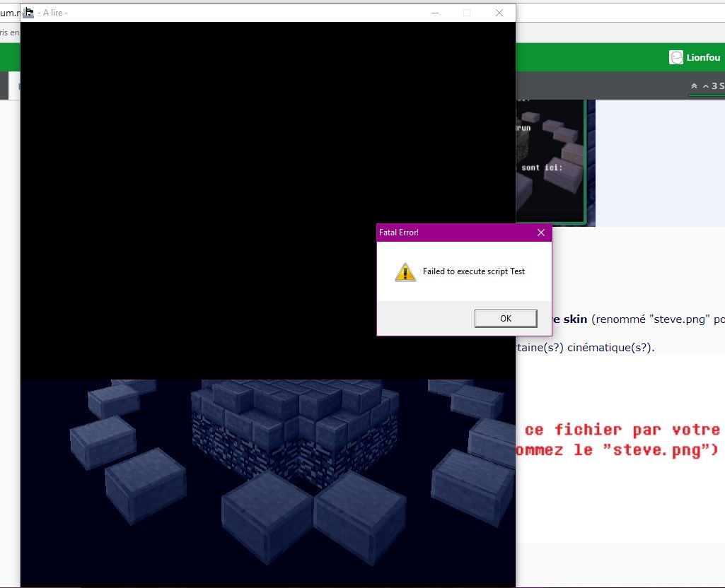The width and height of the screenshot is (725, 588).
Task: Maximize the 'A lire' game window
Action: coord(467,13)
